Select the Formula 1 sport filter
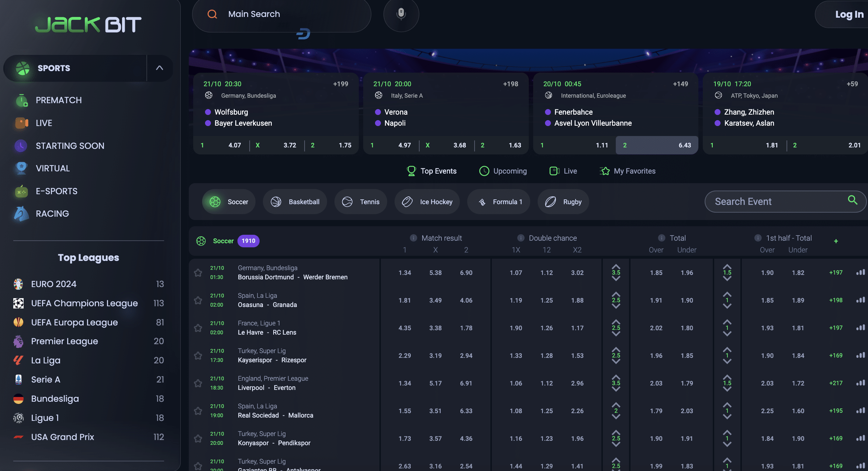Image resolution: width=868 pixels, height=471 pixels. (x=499, y=202)
